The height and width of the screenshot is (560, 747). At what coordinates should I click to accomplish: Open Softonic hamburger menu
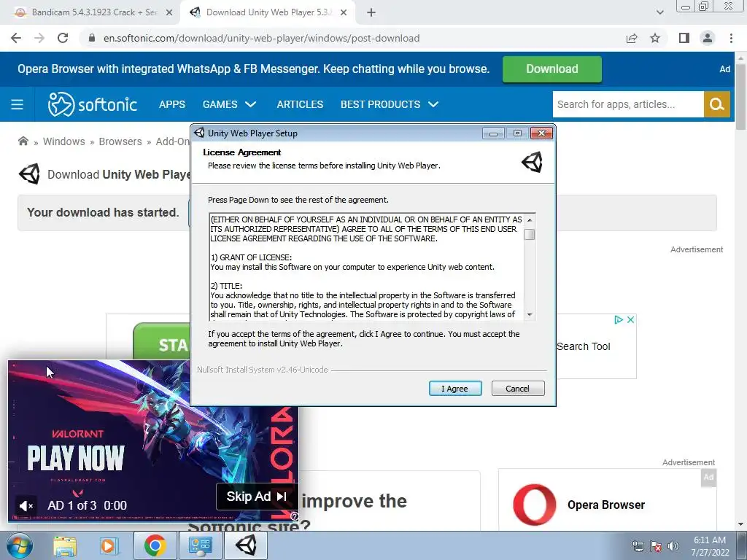point(18,104)
